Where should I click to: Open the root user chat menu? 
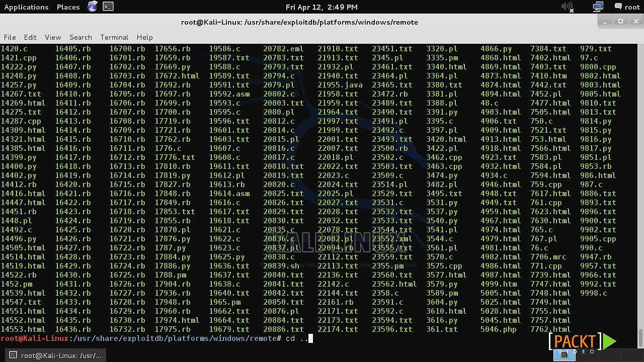(x=627, y=7)
